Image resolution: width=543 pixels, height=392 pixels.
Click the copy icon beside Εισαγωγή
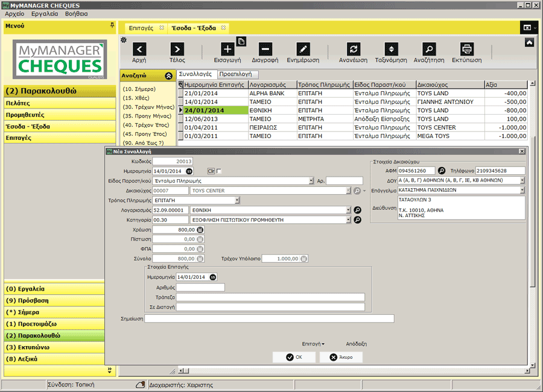(x=241, y=41)
